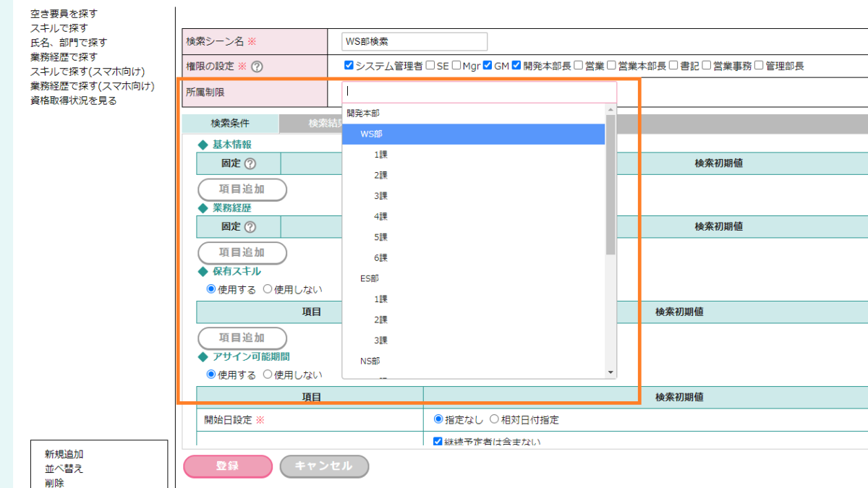Choose WS部 from the department dropdown
Image resolution: width=868 pixels, height=488 pixels.
pos(371,134)
